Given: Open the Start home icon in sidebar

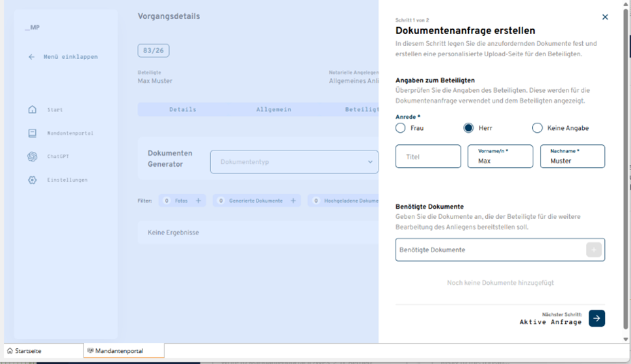Looking at the screenshot, I should (x=32, y=109).
